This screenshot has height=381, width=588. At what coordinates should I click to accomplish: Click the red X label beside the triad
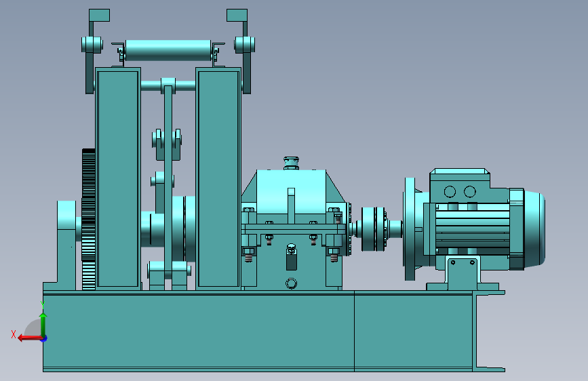(14, 334)
